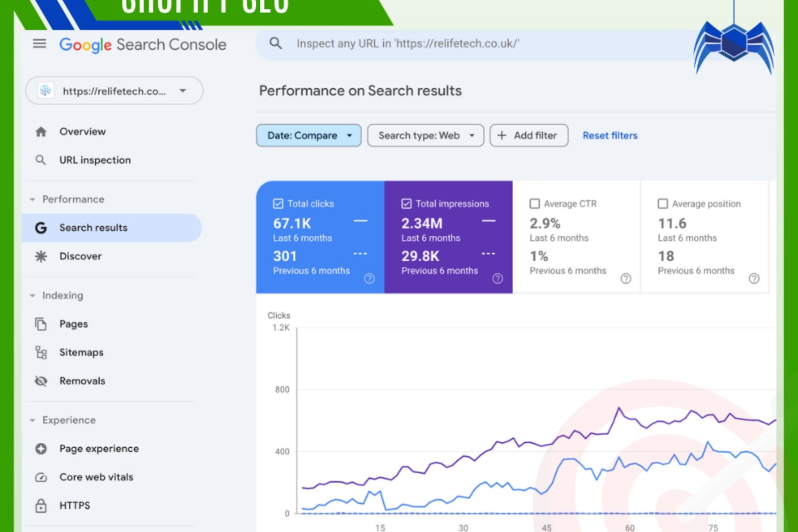Click the Reset filters link
This screenshot has height=532, width=798.
click(x=610, y=136)
